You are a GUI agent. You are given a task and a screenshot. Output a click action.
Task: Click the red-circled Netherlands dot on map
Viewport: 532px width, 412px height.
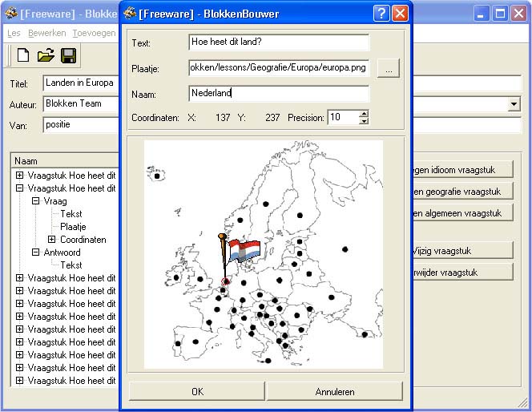coord(225,281)
